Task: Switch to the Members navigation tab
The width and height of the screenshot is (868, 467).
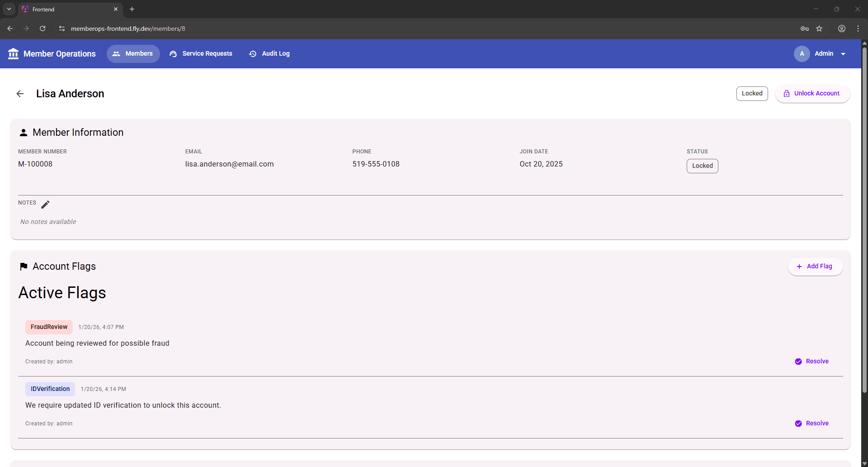Action: 133,53
